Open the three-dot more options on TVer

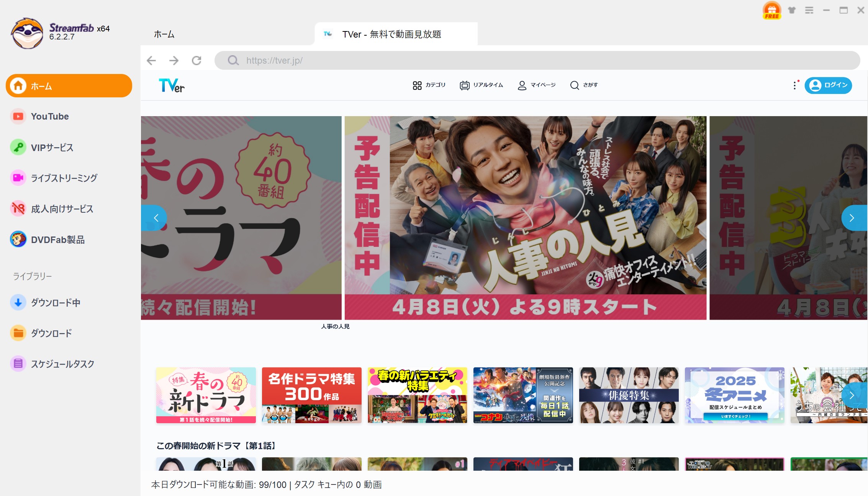click(x=795, y=85)
